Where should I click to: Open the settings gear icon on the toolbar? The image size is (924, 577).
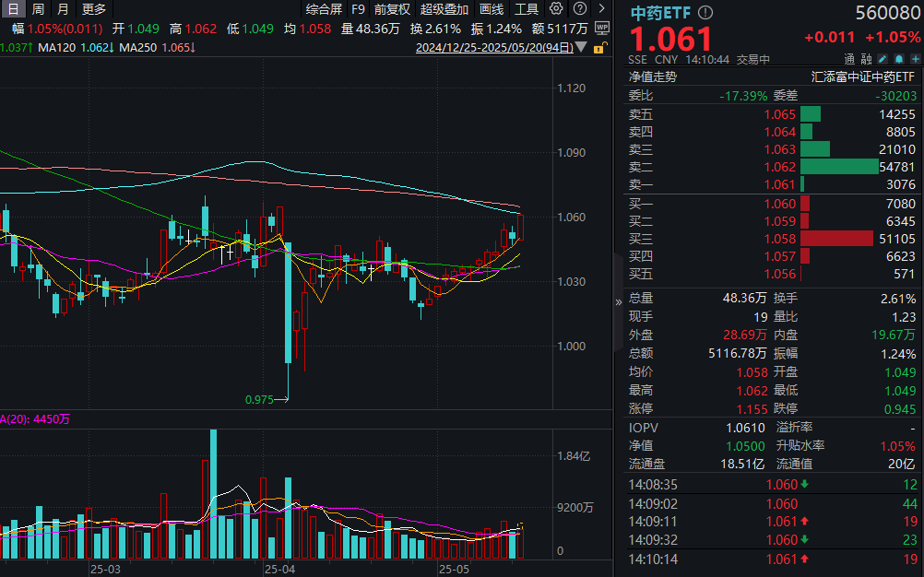point(556,8)
